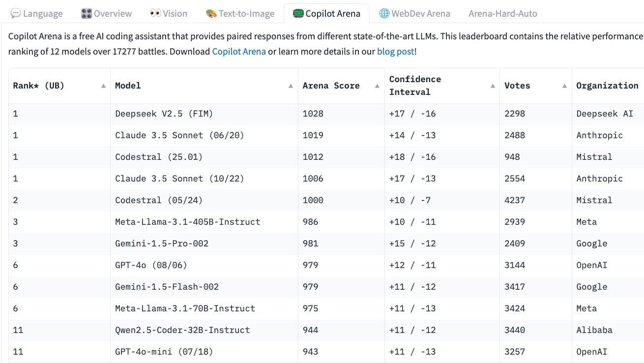Open the WebDev Arena tab
The width and height of the screenshot is (644, 363).
pyautogui.click(x=414, y=13)
